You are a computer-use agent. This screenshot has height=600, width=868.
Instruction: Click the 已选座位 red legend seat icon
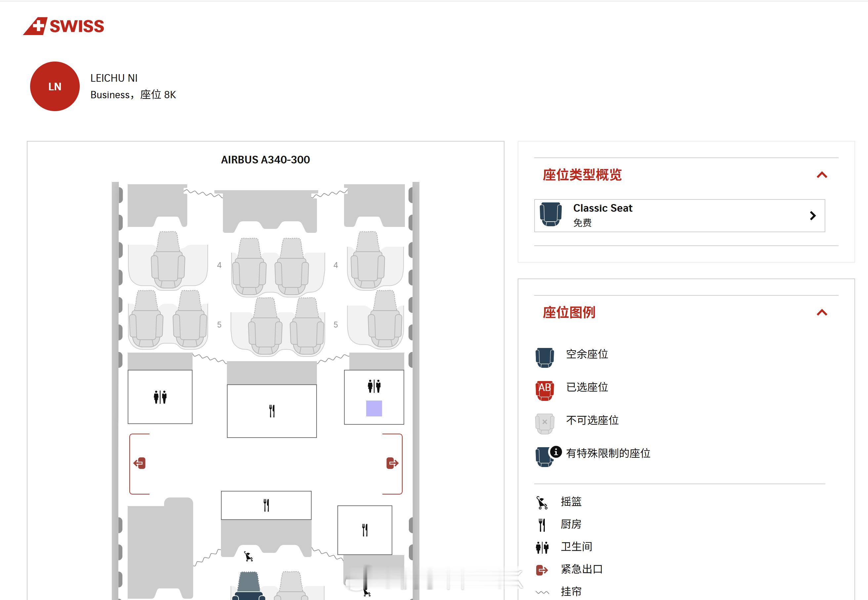545,391
